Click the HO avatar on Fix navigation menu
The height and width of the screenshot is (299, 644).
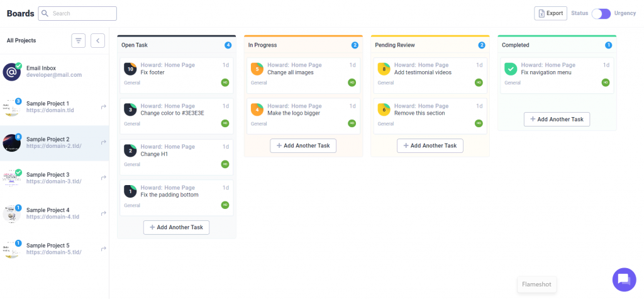(606, 82)
